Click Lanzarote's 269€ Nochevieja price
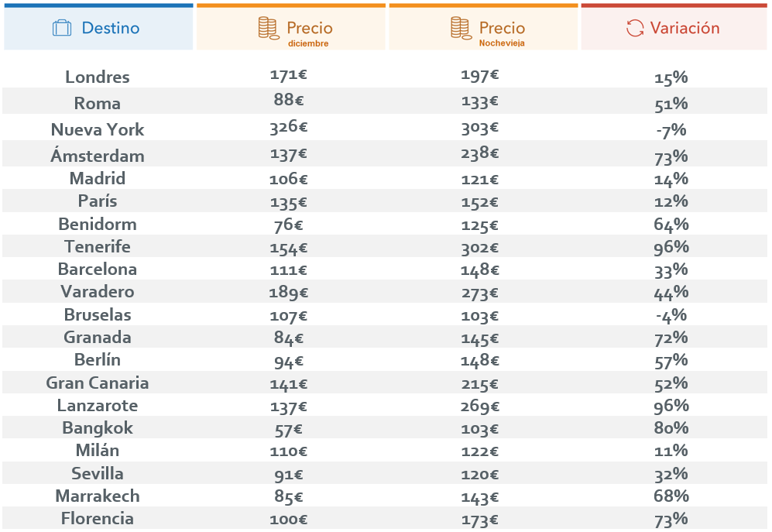The width and height of the screenshot is (772, 532). point(480,407)
